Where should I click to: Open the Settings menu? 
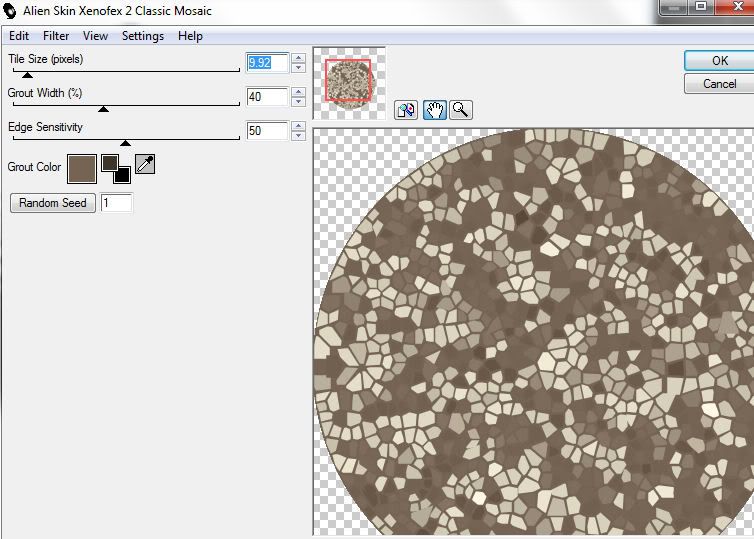point(143,36)
